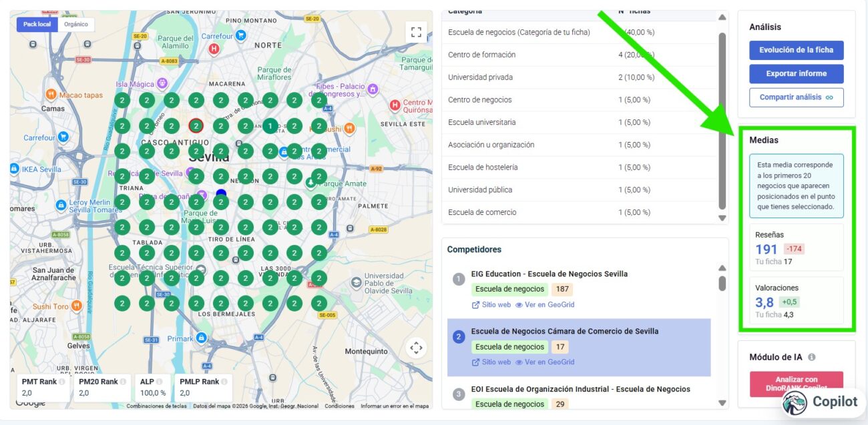Open Evolución de la ficha analysis
This screenshot has width=868, height=425.
tap(796, 50)
